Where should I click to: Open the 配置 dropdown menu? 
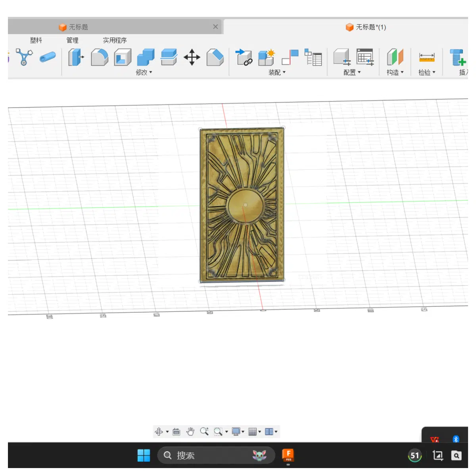tap(352, 72)
